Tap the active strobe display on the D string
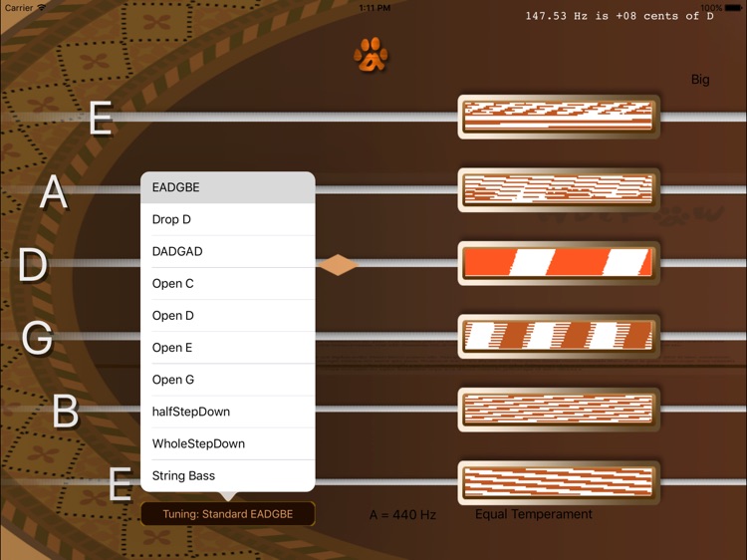This screenshot has height=560, width=747. [x=559, y=263]
